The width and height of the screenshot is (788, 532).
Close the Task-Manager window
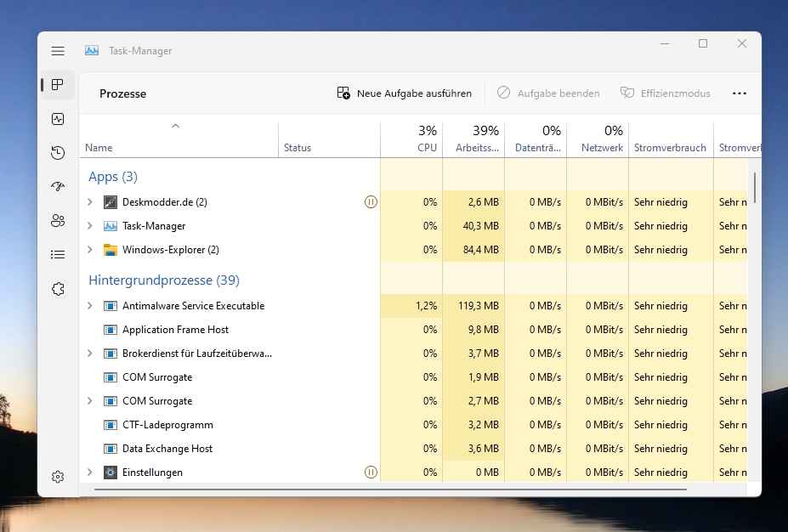(x=742, y=43)
